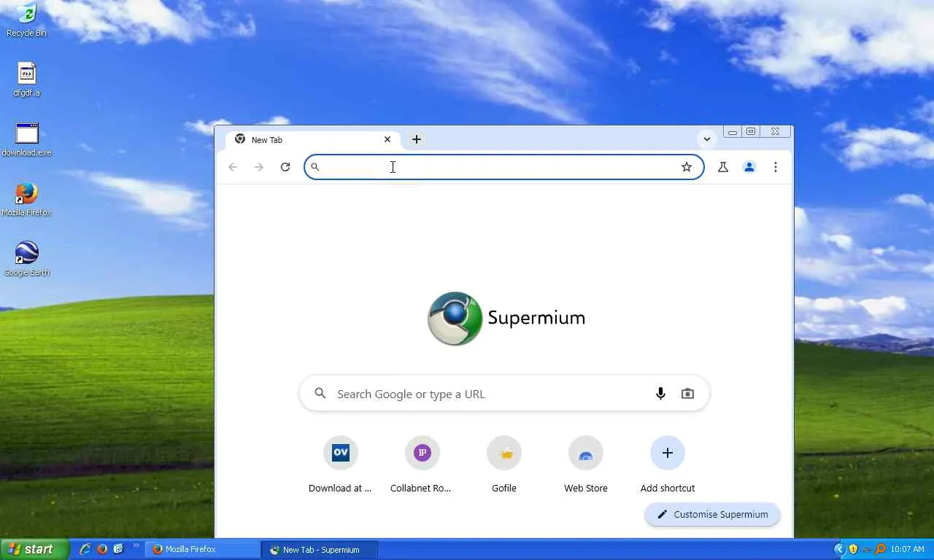Open the Security shield tray icon
The width and height of the screenshot is (934, 560).
[853, 549]
